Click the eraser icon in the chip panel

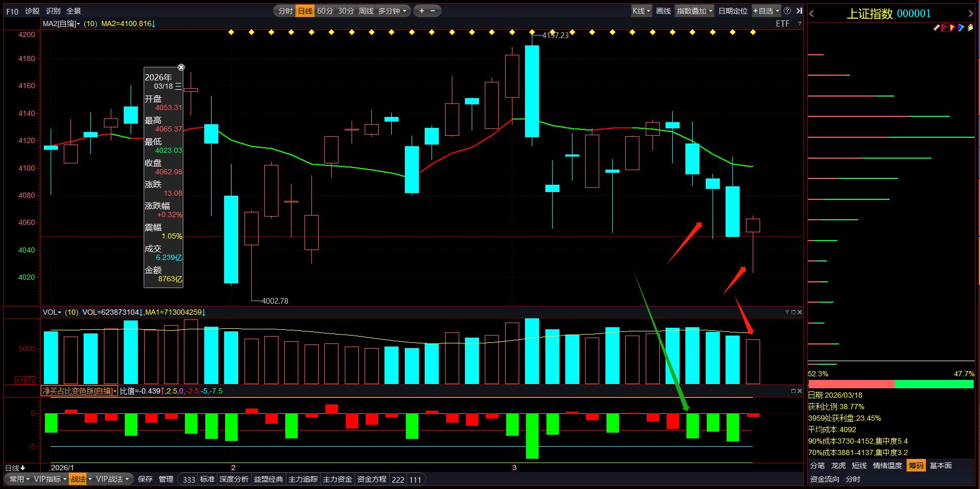(x=937, y=28)
